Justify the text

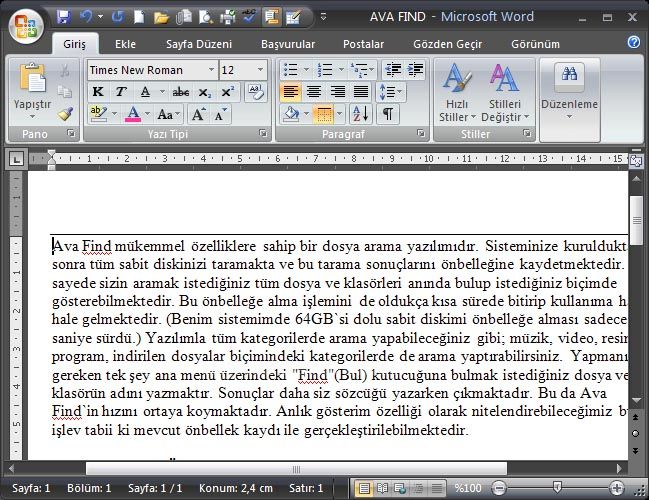point(361,91)
